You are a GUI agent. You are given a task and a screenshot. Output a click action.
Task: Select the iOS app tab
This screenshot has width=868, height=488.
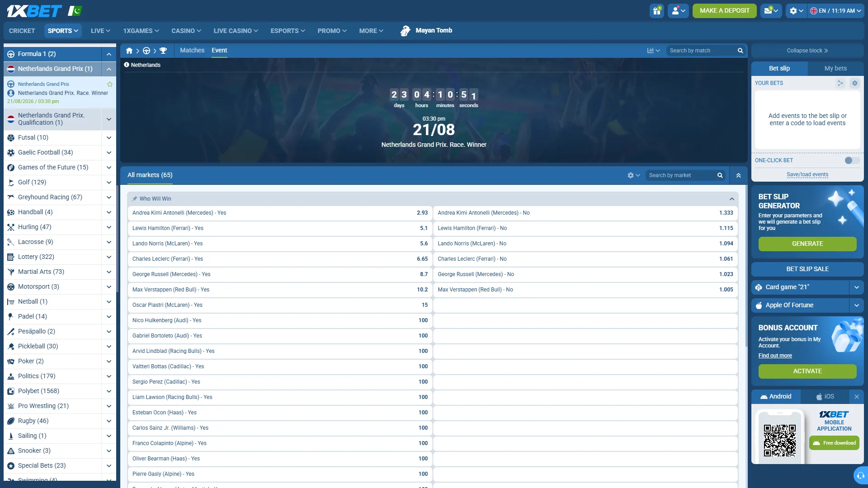pyautogui.click(x=825, y=397)
